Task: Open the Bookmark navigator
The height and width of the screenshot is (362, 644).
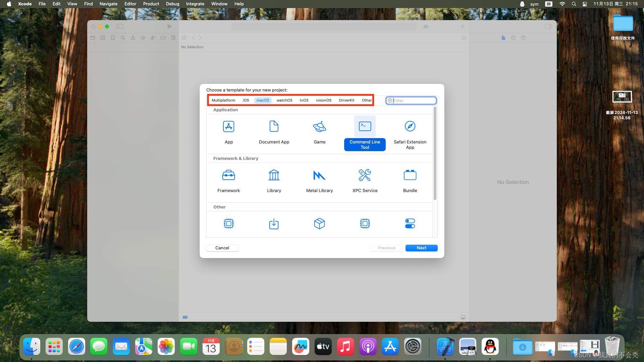Action: pyautogui.click(x=113, y=38)
